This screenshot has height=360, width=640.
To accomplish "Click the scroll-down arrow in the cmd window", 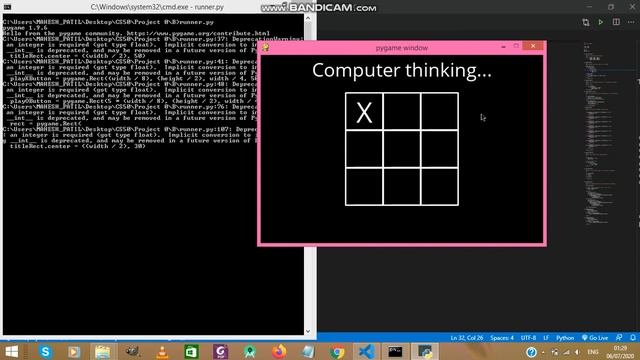I will coord(308,331).
